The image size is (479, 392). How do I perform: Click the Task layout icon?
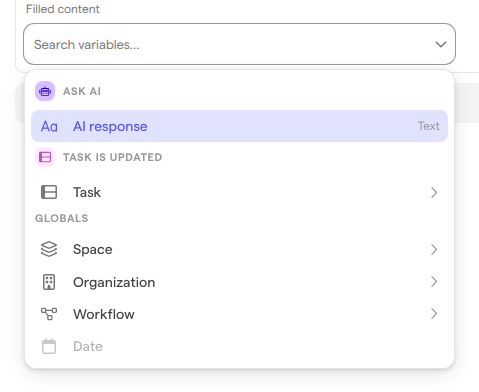click(x=49, y=192)
